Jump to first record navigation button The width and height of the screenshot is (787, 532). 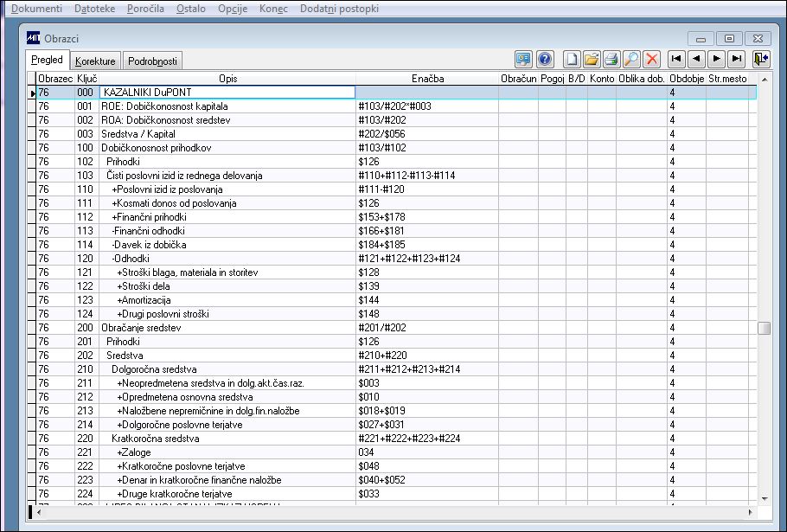676,59
